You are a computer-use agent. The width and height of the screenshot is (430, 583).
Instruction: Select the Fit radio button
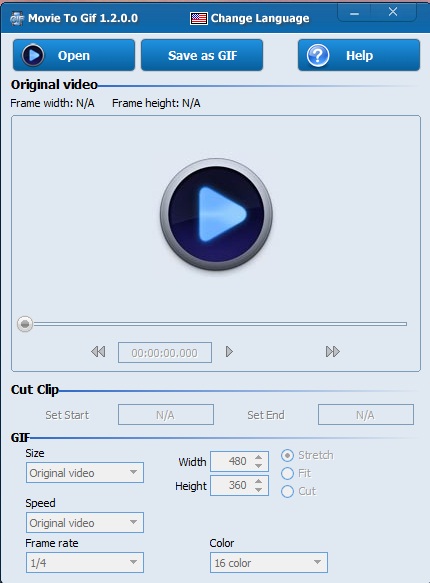[x=287, y=473]
